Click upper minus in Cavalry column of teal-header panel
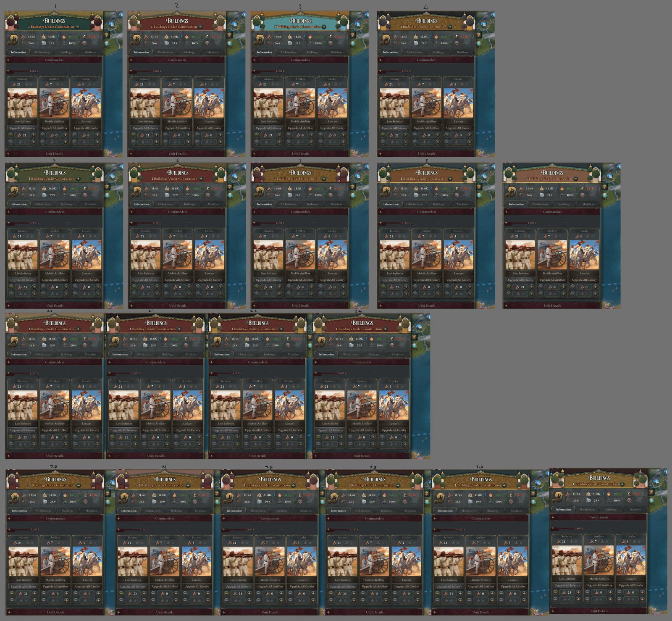Image resolution: width=672 pixels, height=621 pixels. pyautogui.click(x=321, y=135)
